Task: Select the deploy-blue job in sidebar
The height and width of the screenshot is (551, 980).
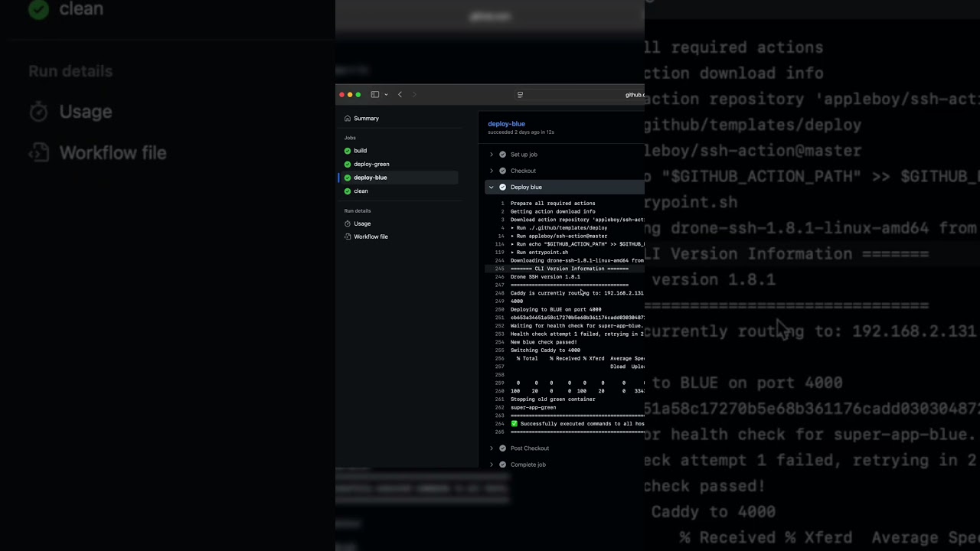Action: pyautogui.click(x=398, y=178)
